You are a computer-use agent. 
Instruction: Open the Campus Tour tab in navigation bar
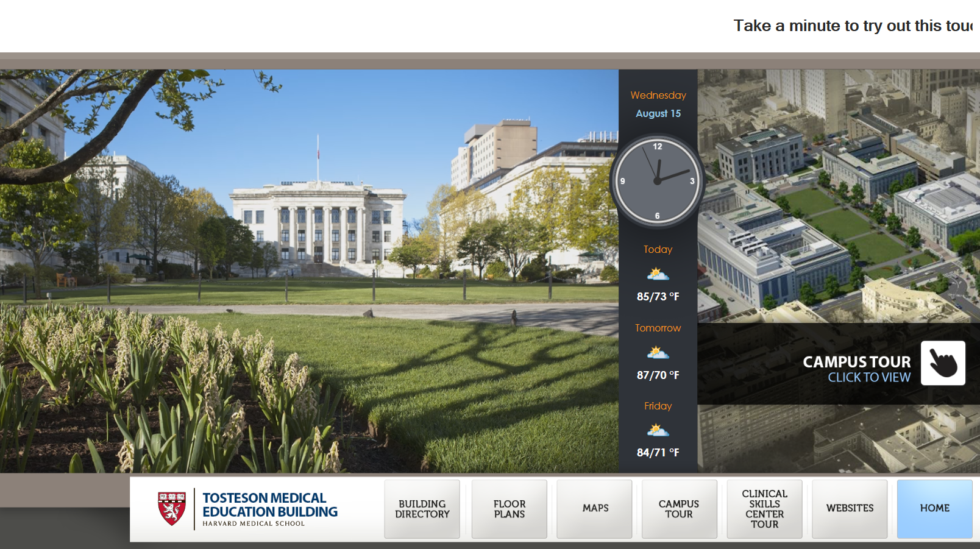coord(679,509)
